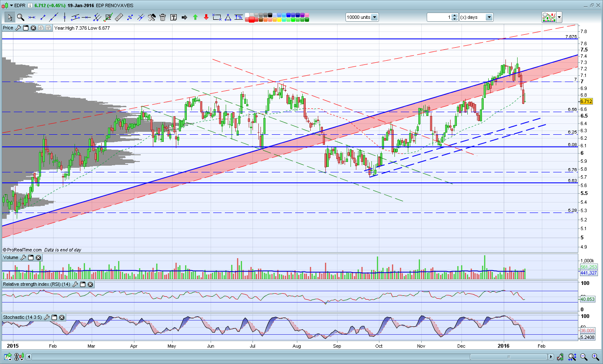Screen dimensions: 603x364
Task: Activate the magnifier zoom tool
Action: coord(21,17)
